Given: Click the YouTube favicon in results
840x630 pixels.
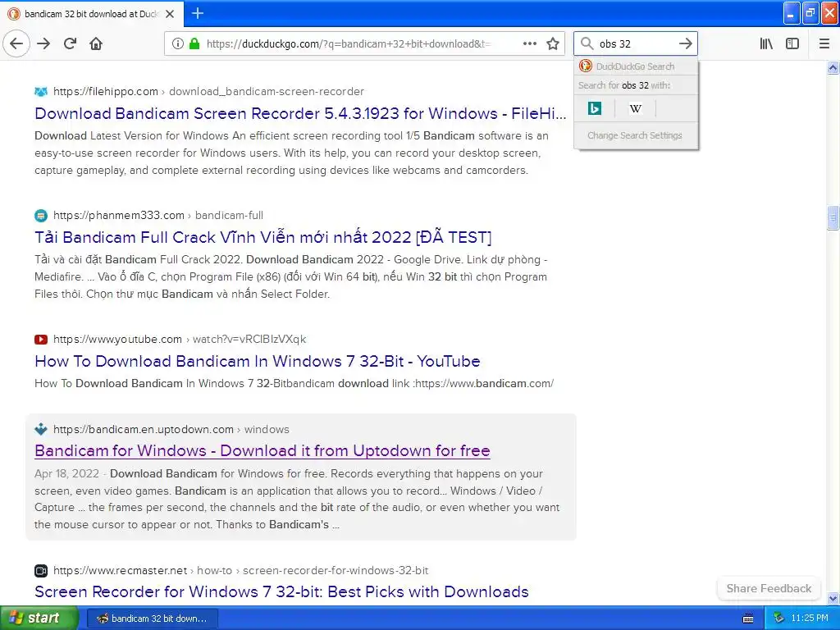Looking at the screenshot, I should point(41,339).
